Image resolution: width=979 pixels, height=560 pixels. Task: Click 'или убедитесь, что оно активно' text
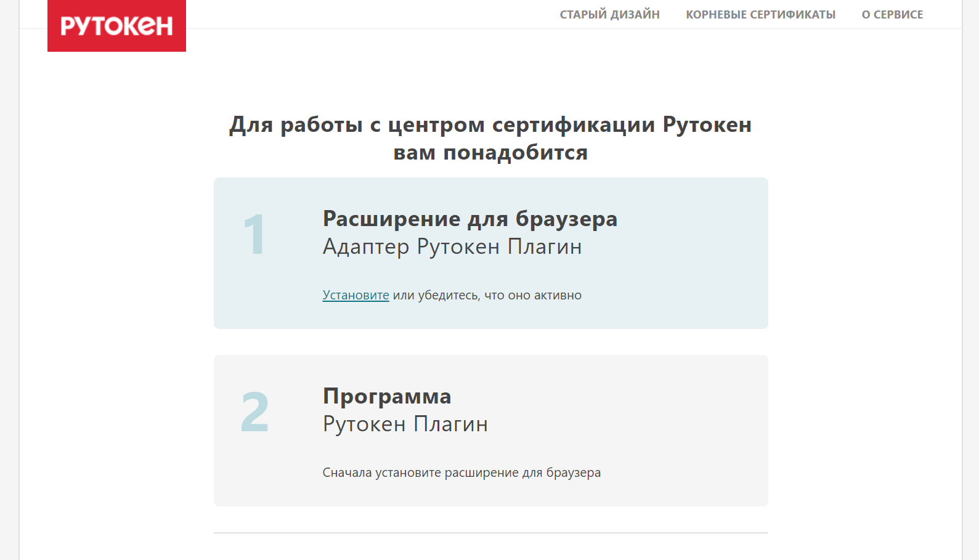(487, 295)
